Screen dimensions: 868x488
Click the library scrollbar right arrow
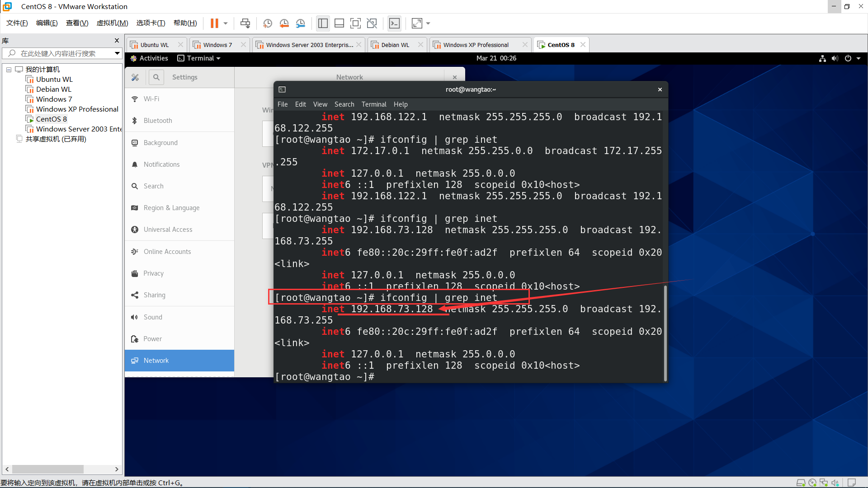(117, 469)
